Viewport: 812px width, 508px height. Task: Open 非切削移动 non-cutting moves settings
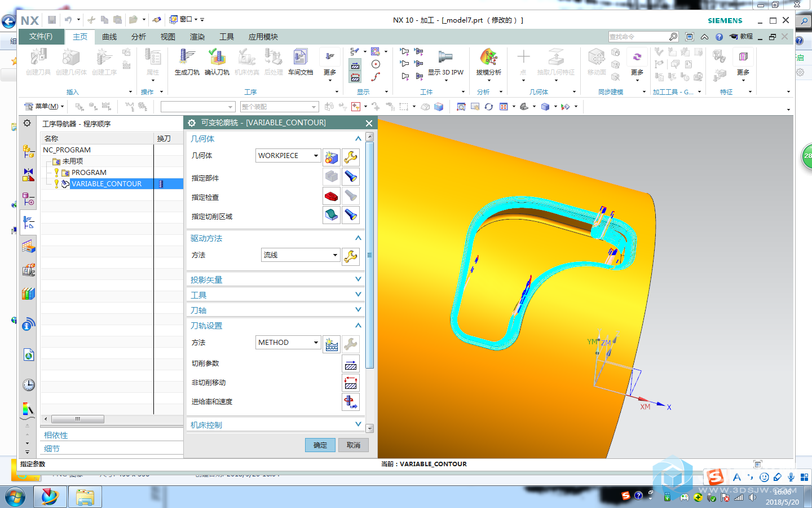point(351,383)
